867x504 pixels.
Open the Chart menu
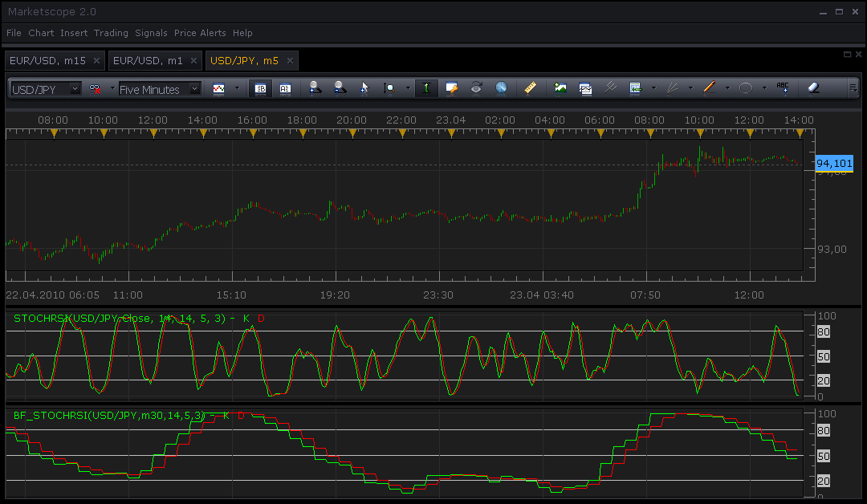[x=42, y=33]
